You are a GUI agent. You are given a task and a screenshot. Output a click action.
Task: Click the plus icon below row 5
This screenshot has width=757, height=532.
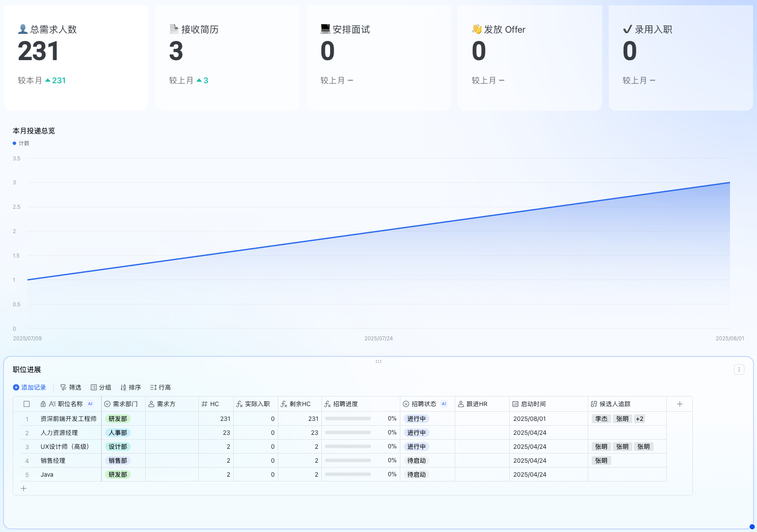[24, 488]
